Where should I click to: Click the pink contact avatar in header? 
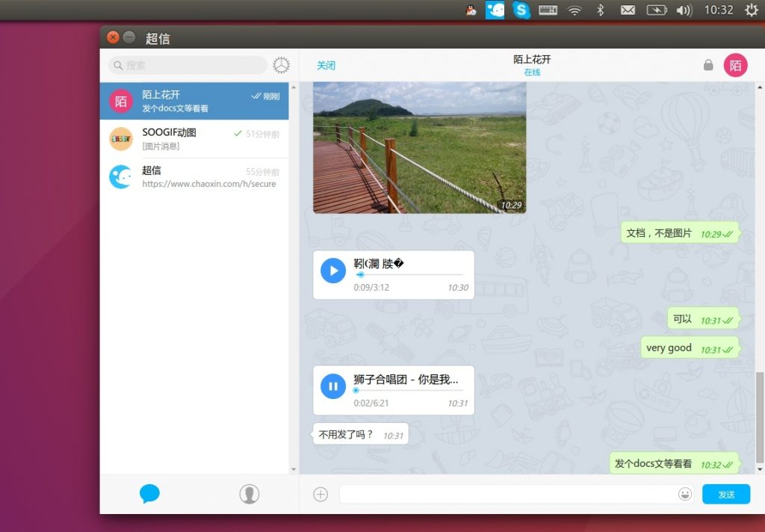point(735,66)
